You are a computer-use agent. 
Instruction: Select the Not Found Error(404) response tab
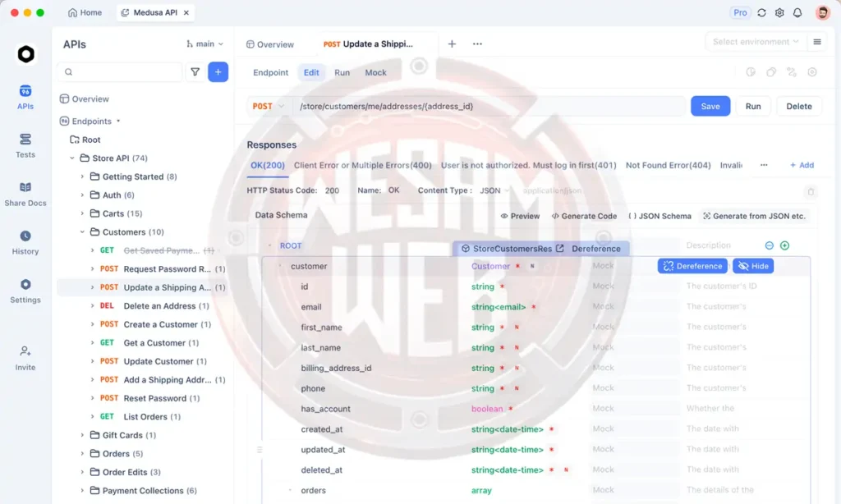tap(668, 165)
